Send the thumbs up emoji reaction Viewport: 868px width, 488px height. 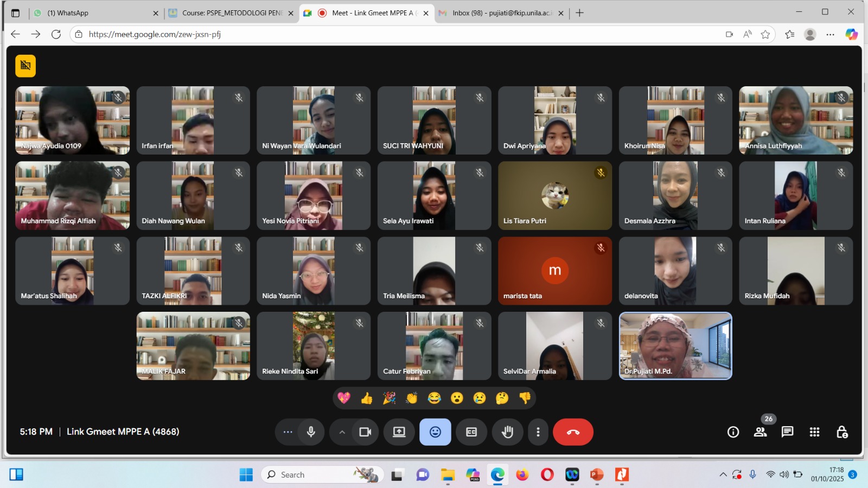pos(367,399)
